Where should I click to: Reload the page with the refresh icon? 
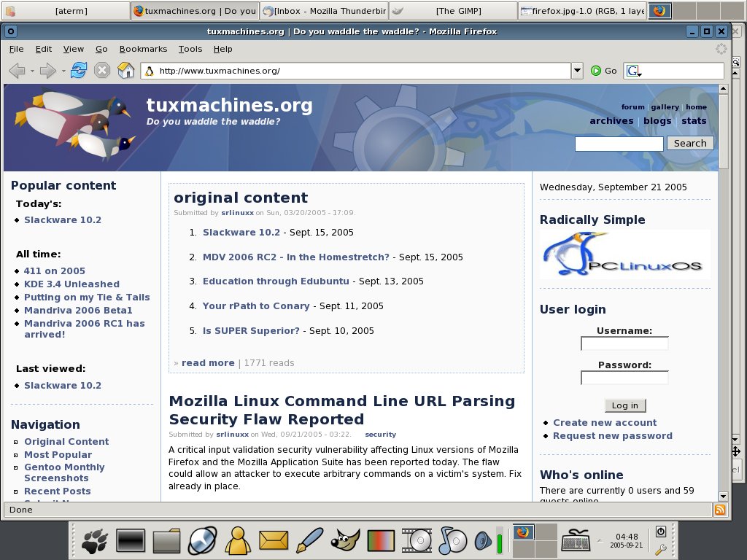pos(79,71)
